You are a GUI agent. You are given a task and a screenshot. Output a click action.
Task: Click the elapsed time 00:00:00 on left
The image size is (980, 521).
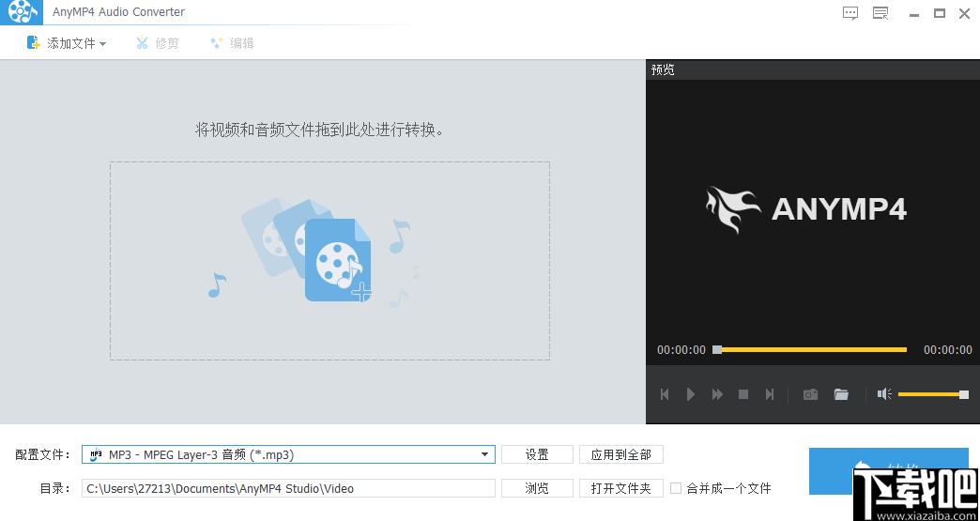tap(681, 350)
